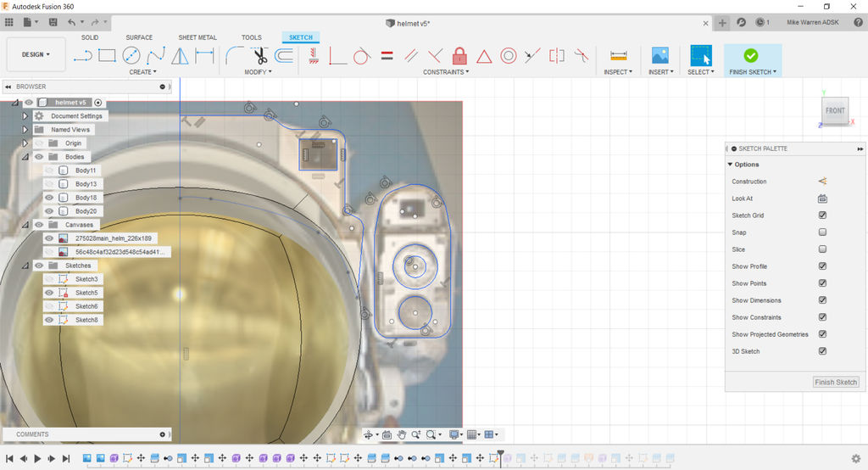Click the Finish Sketch button in the palette
Viewport: 868px width, 470px height.
pos(836,382)
